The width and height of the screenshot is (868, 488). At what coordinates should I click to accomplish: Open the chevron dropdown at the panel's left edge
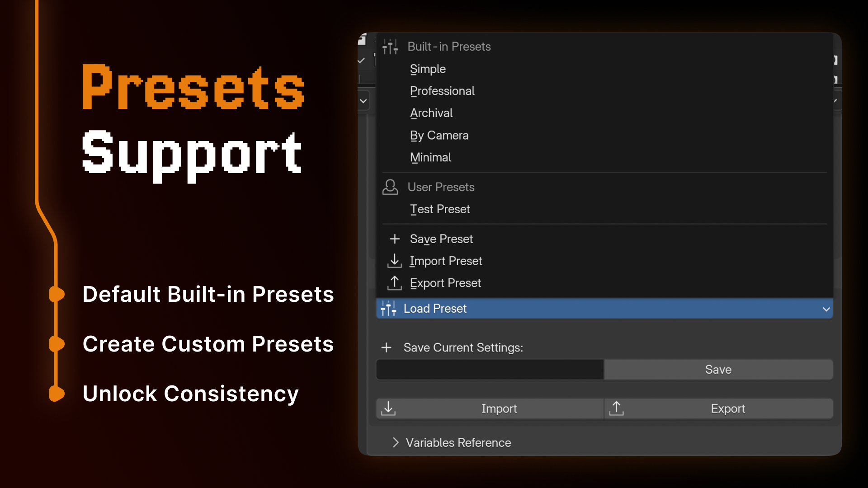pos(363,100)
